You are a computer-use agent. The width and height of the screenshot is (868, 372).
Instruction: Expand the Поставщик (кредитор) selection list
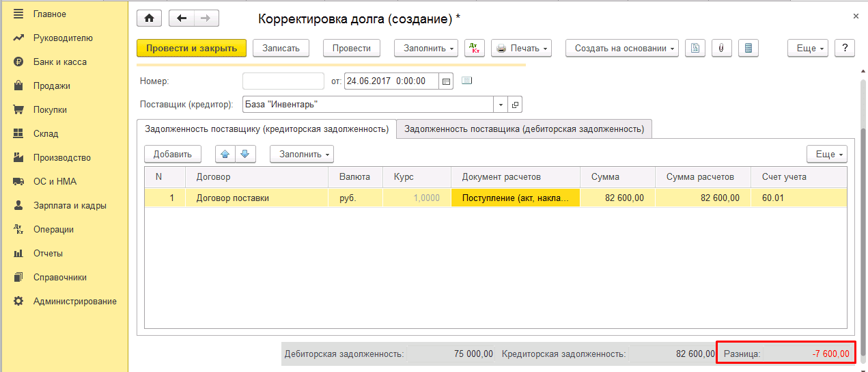point(501,105)
